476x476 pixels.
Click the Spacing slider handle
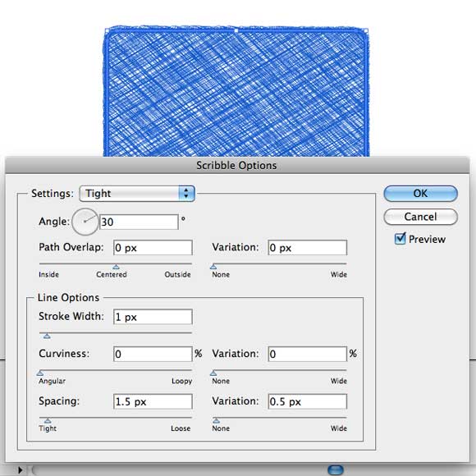pyautogui.click(x=48, y=420)
